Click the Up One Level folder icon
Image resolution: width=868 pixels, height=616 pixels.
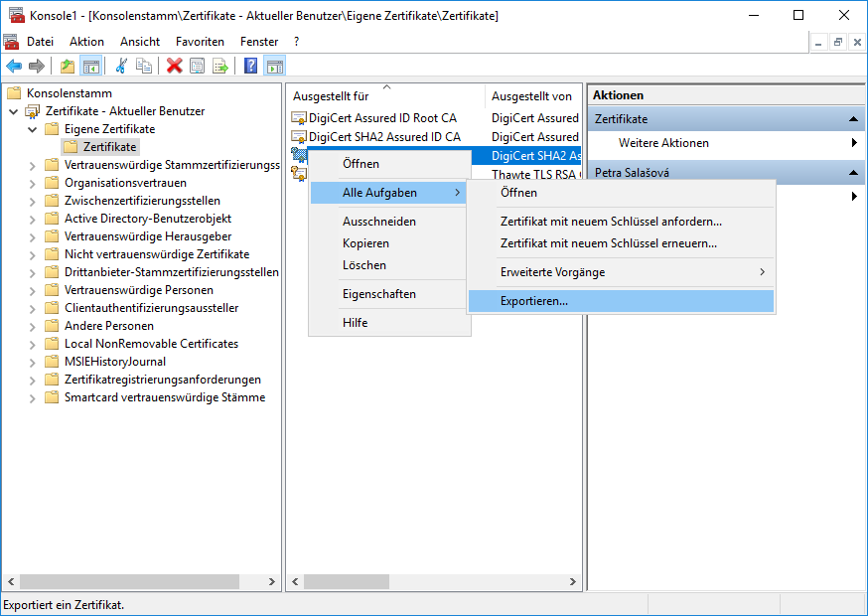pyautogui.click(x=68, y=67)
